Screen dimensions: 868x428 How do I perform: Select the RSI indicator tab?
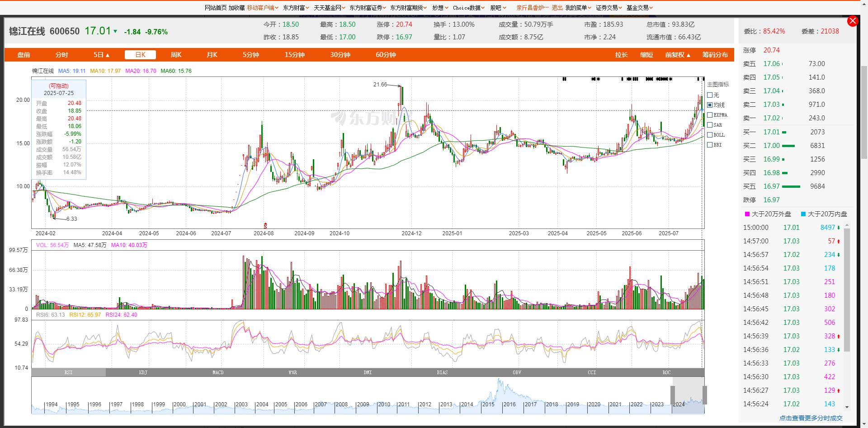[x=69, y=372]
